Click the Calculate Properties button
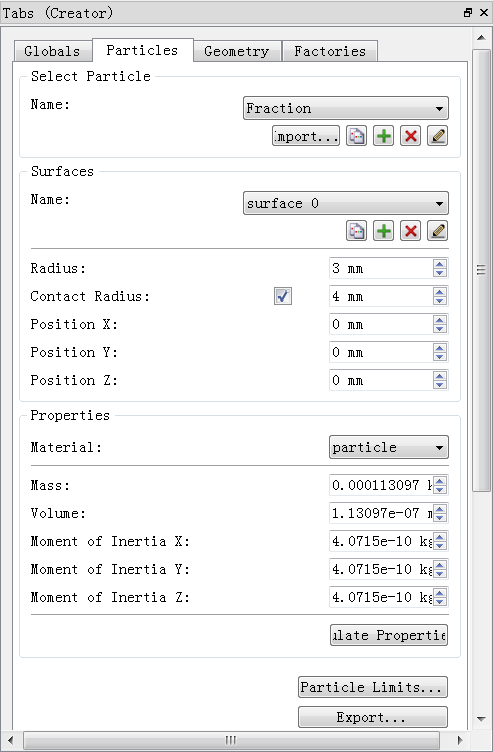The height and width of the screenshot is (752, 493). tap(389, 635)
